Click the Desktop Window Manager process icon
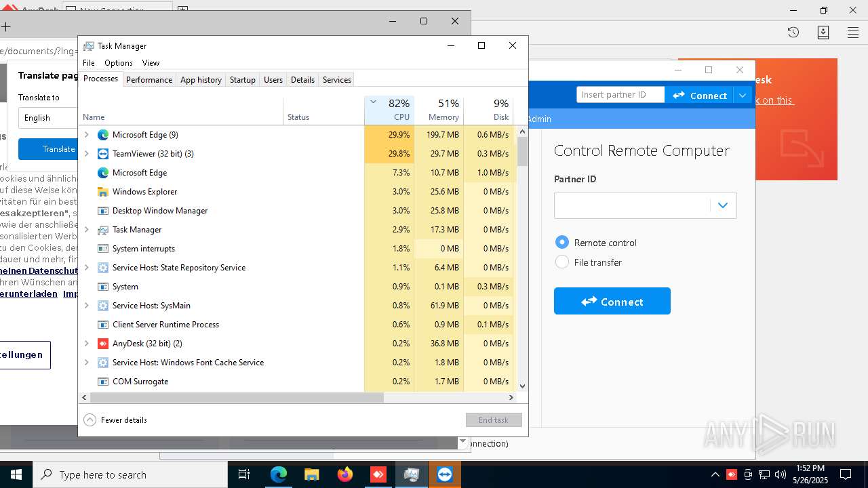This screenshot has height=488, width=868. (x=103, y=211)
